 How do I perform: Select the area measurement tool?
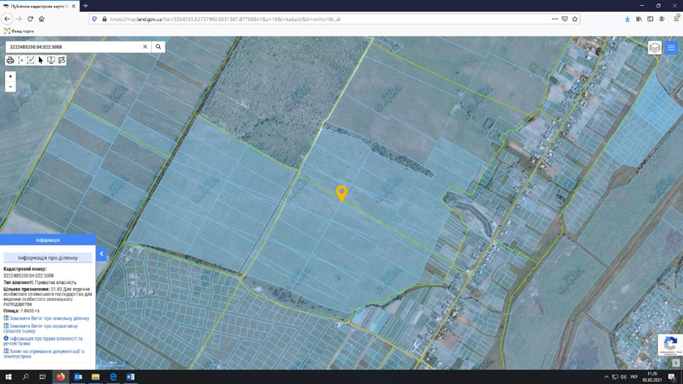pyautogui.click(x=30, y=60)
